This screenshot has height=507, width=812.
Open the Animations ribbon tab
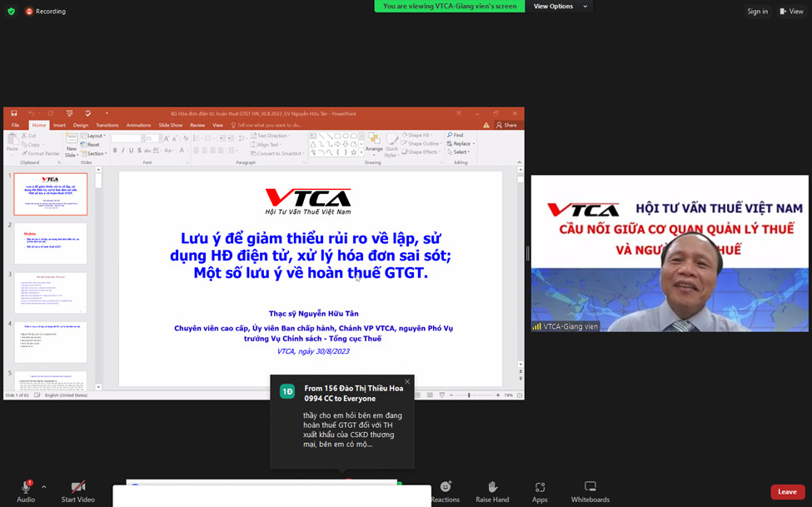click(x=139, y=125)
